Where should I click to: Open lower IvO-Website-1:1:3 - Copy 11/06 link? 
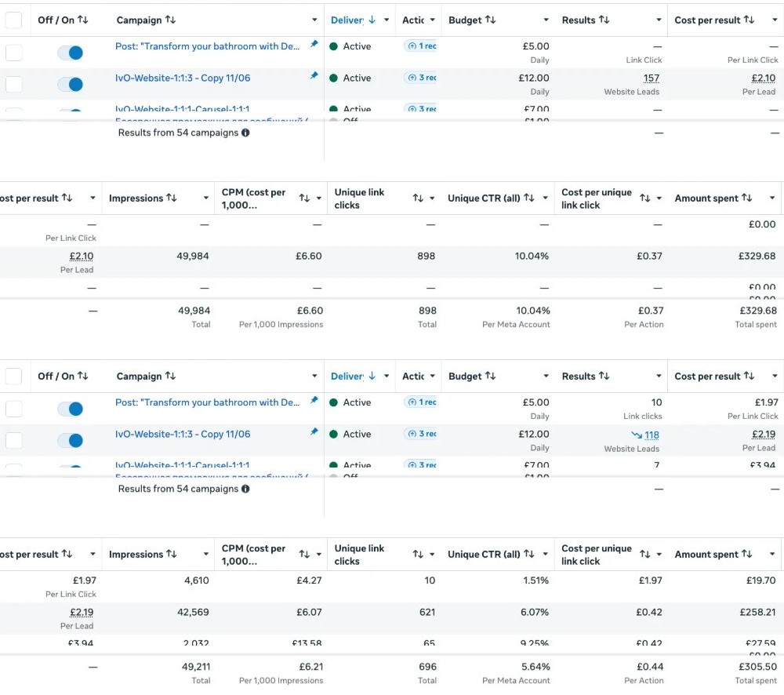coord(183,435)
